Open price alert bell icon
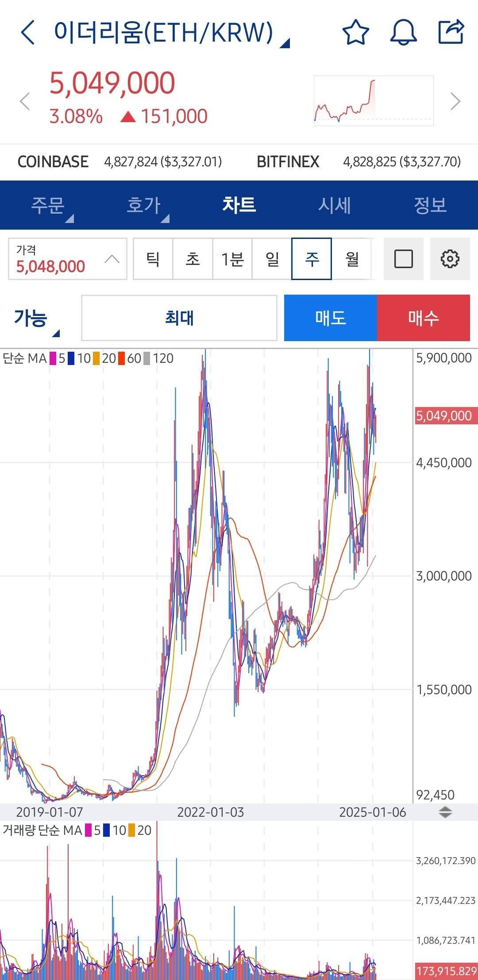Screen dimensions: 478x980 click(403, 32)
